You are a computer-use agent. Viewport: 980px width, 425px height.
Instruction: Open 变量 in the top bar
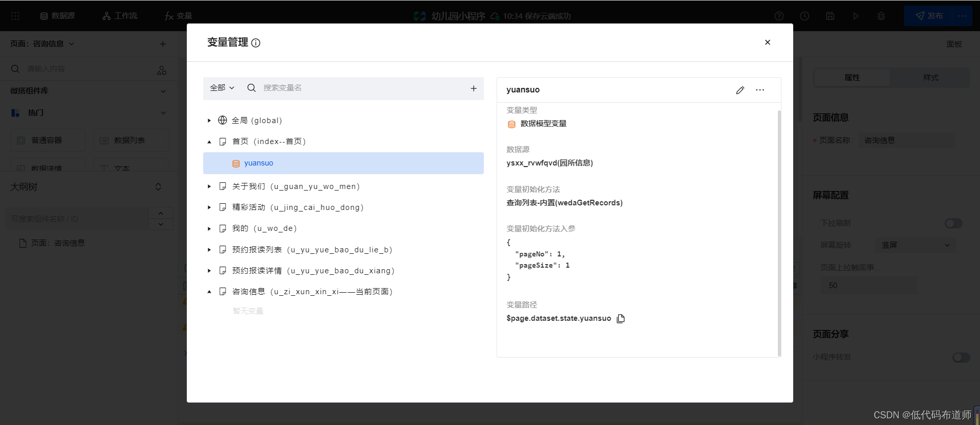[x=178, y=16]
